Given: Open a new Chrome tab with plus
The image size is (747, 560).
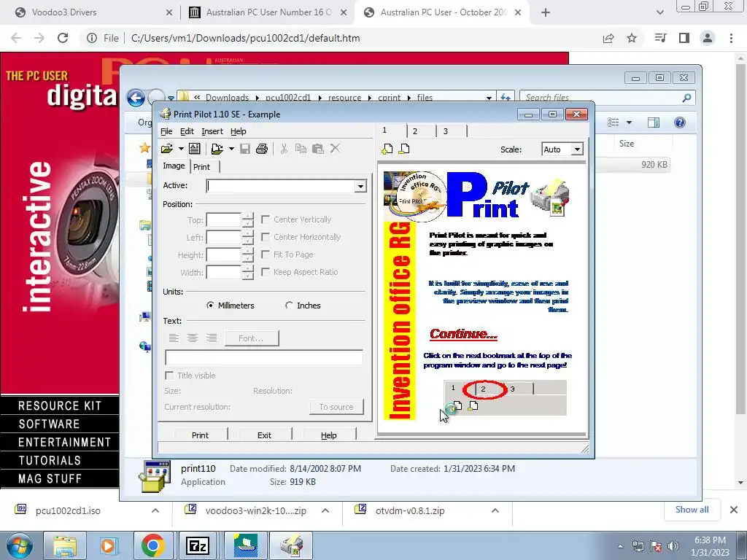Looking at the screenshot, I should coord(546,12).
